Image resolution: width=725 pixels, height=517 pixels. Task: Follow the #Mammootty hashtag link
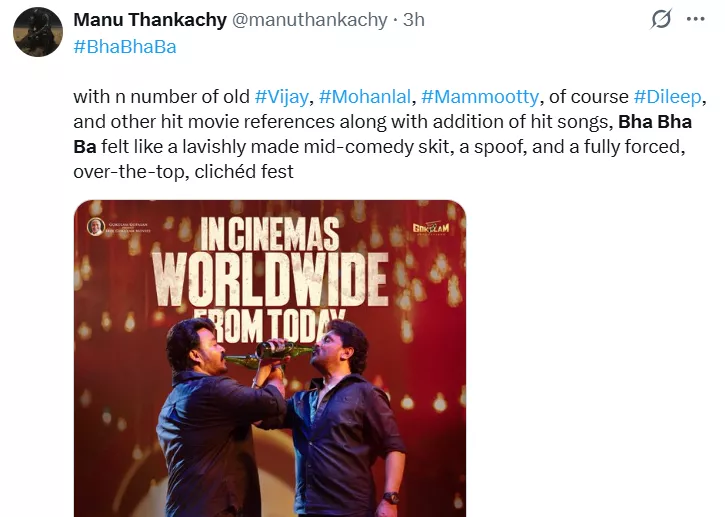[x=481, y=97]
